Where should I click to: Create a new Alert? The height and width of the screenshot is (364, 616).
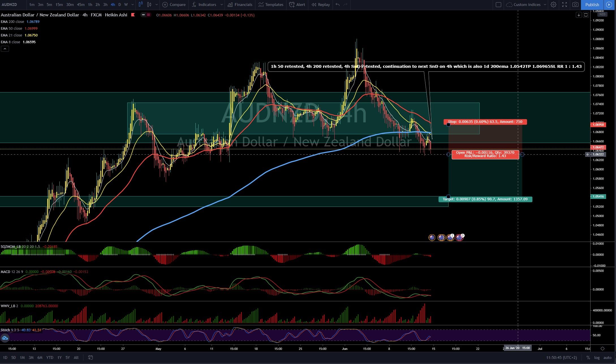tap(297, 5)
